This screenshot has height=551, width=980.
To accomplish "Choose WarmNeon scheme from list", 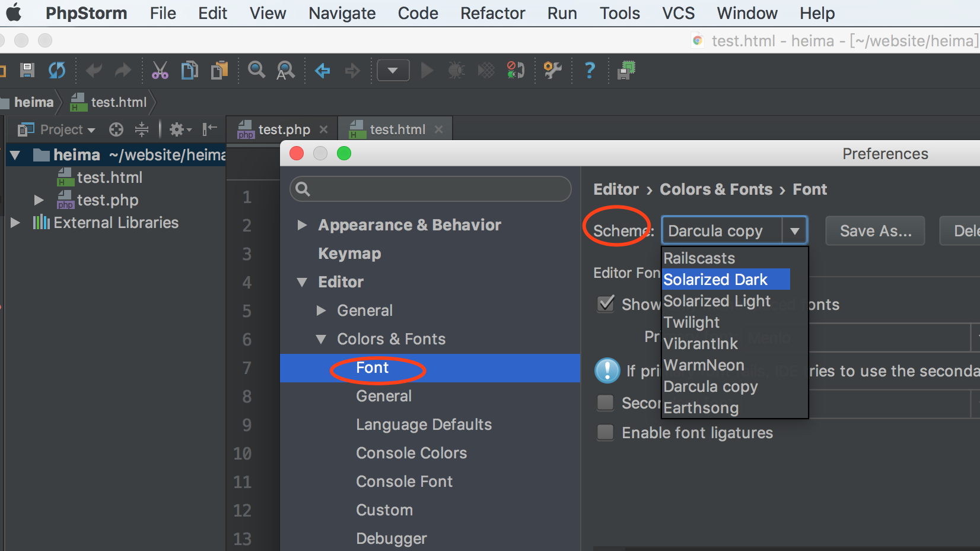I will 704,365.
